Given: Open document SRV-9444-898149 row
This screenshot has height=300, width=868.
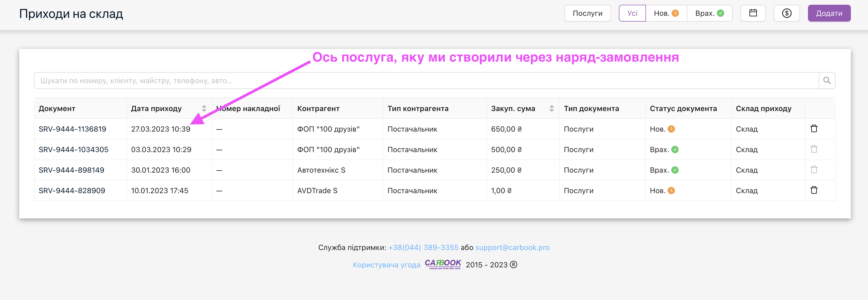Looking at the screenshot, I should (x=71, y=170).
